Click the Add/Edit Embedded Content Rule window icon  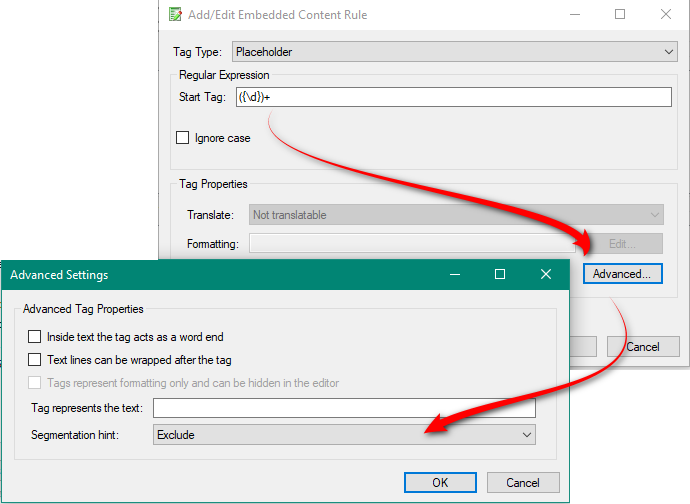tap(175, 15)
